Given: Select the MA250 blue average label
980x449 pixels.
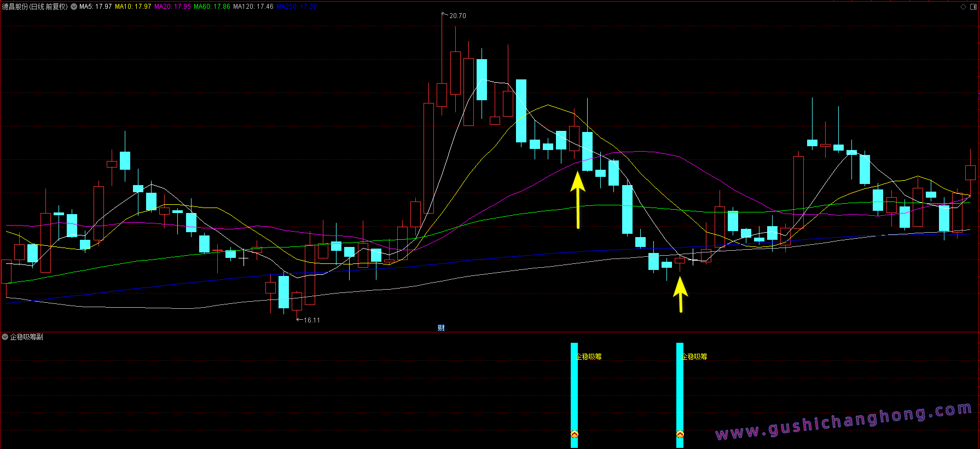Looking at the screenshot, I should point(296,7).
